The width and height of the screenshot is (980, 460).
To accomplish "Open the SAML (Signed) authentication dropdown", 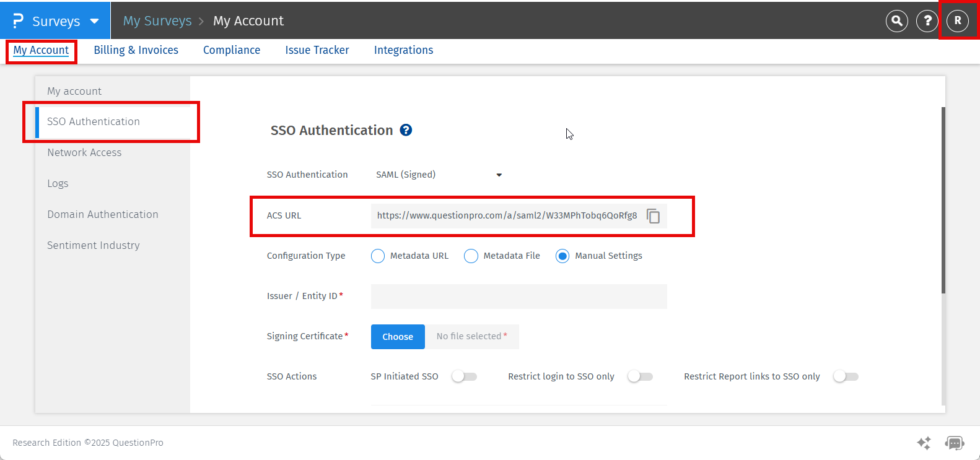I will pyautogui.click(x=439, y=175).
